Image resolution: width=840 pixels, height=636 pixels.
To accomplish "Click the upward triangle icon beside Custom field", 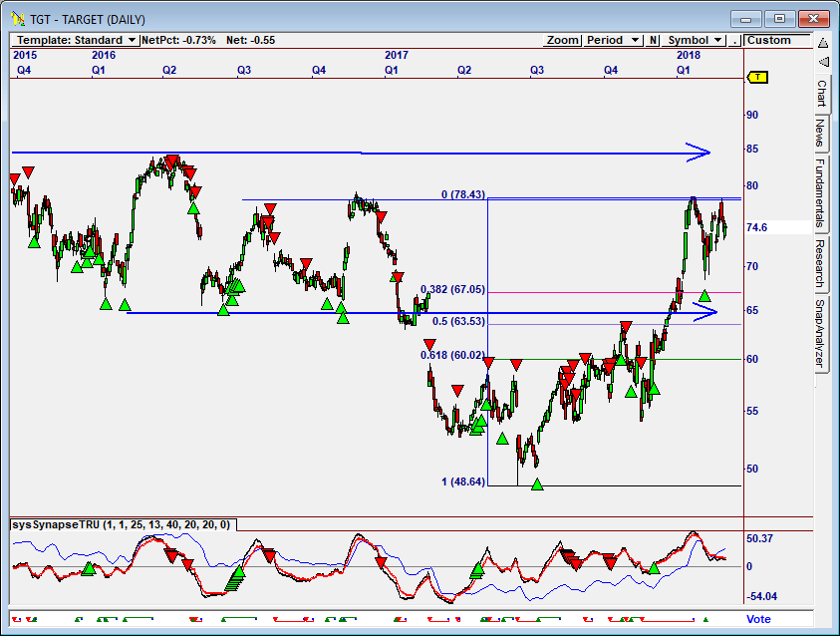I will [x=823, y=44].
